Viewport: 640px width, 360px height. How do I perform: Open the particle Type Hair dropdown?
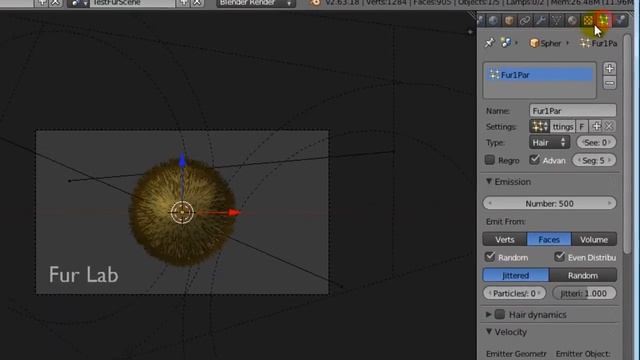point(549,142)
